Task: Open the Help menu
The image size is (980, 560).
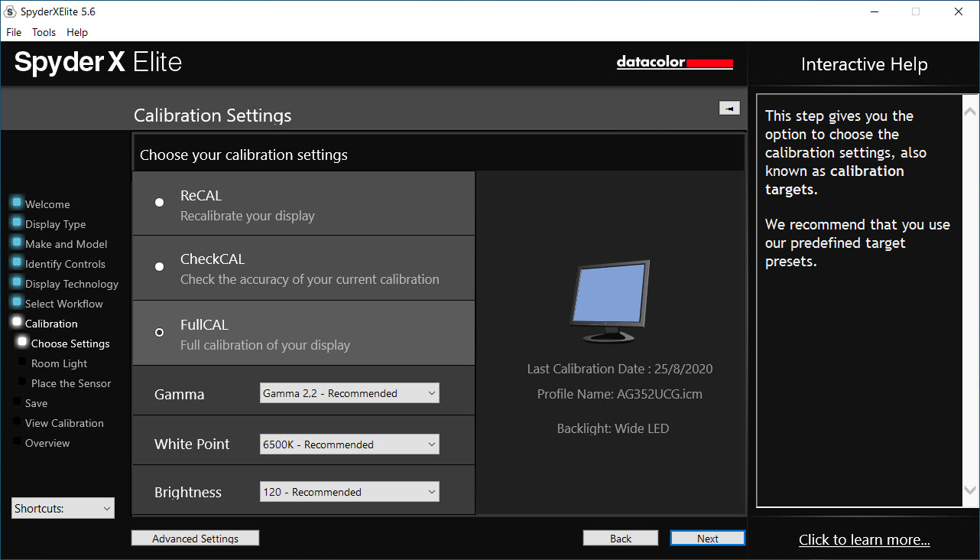Action: click(x=77, y=32)
